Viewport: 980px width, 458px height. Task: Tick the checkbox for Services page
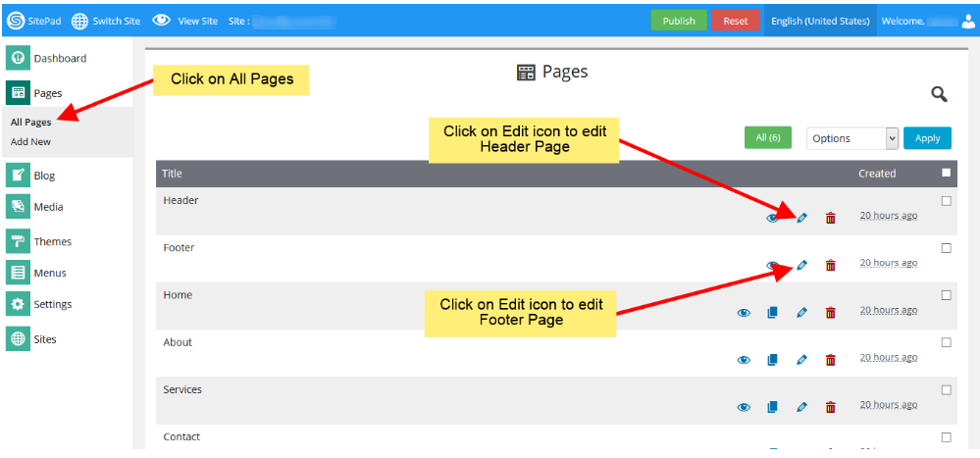pos(946,390)
